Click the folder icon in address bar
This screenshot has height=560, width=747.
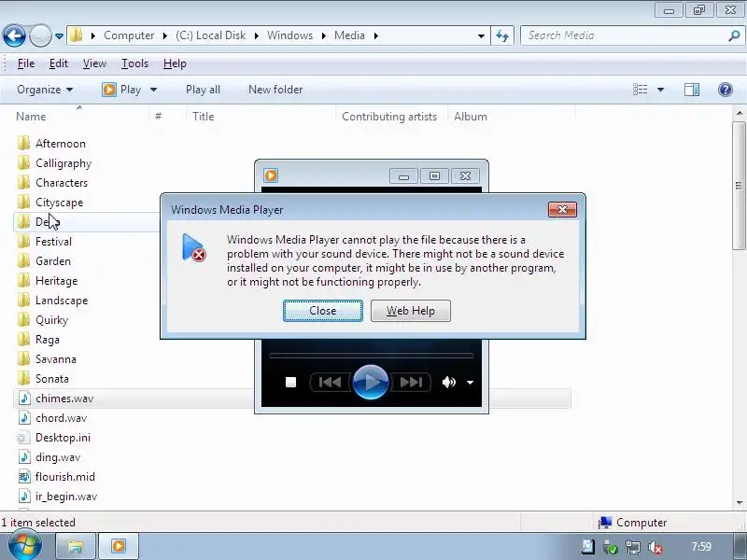click(76, 35)
